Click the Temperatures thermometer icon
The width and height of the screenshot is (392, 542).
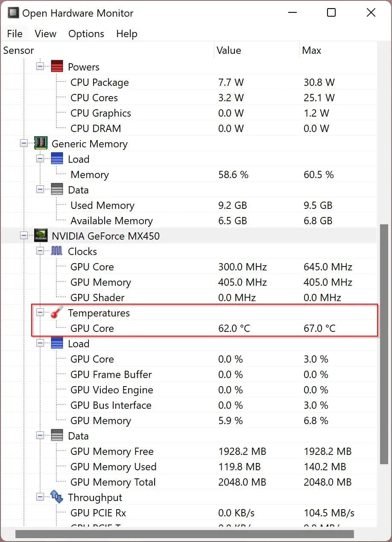tap(57, 313)
